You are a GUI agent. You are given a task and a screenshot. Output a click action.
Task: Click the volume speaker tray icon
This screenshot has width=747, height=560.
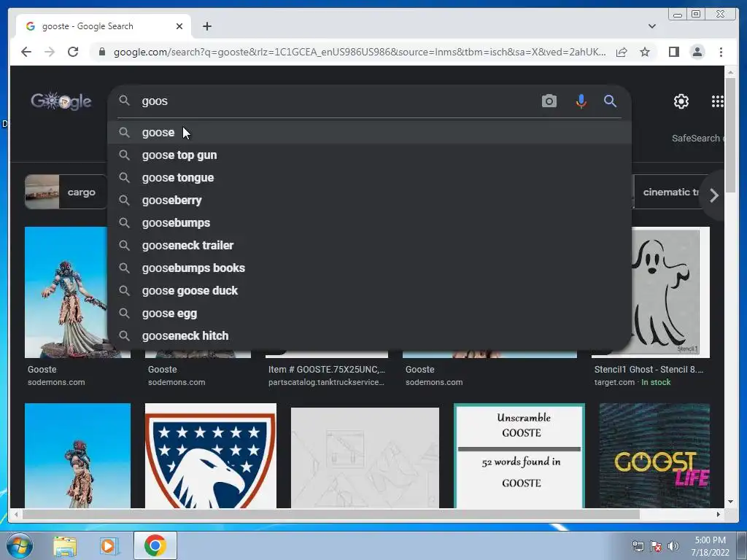(x=673, y=546)
